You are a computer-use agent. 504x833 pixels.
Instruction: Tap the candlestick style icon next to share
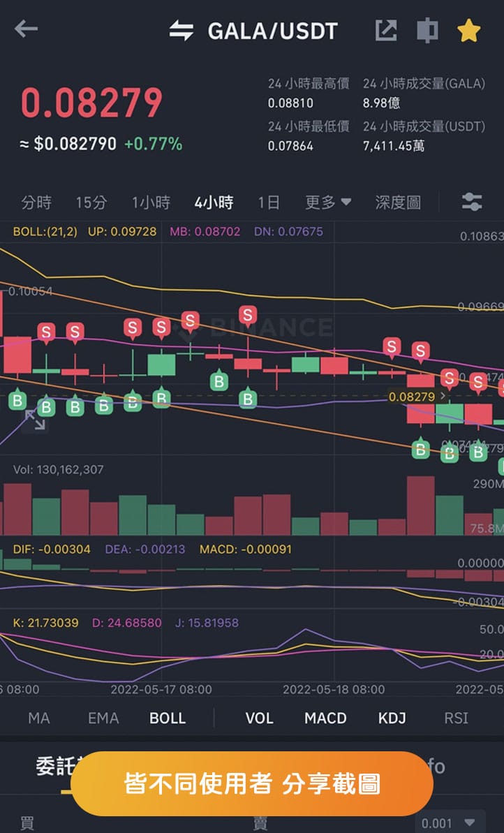click(427, 30)
